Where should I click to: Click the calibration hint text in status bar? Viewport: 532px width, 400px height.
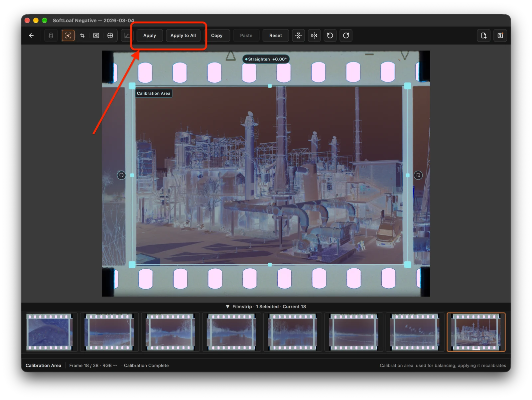(x=443, y=365)
